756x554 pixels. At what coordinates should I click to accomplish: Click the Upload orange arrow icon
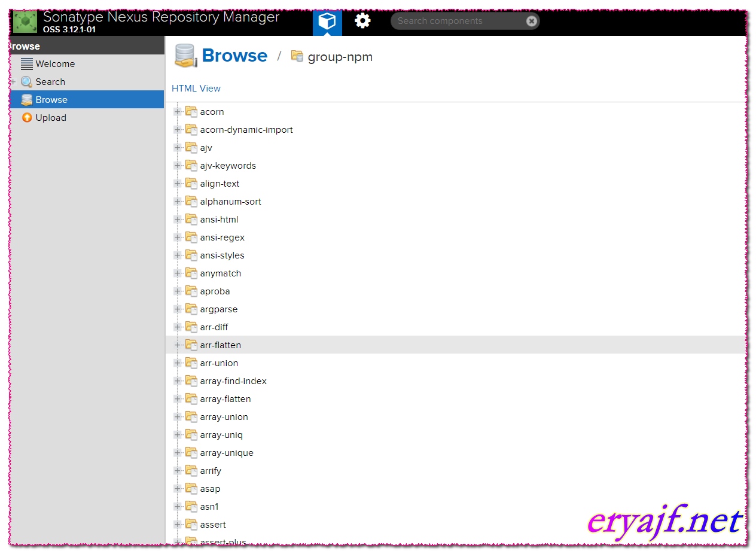pos(27,118)
